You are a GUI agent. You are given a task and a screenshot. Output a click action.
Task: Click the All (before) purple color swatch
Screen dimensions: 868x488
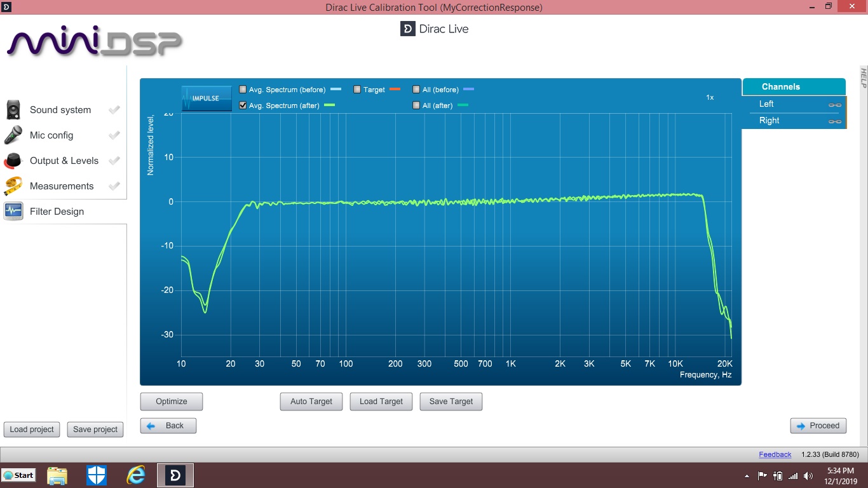click(x=468, y=90)
